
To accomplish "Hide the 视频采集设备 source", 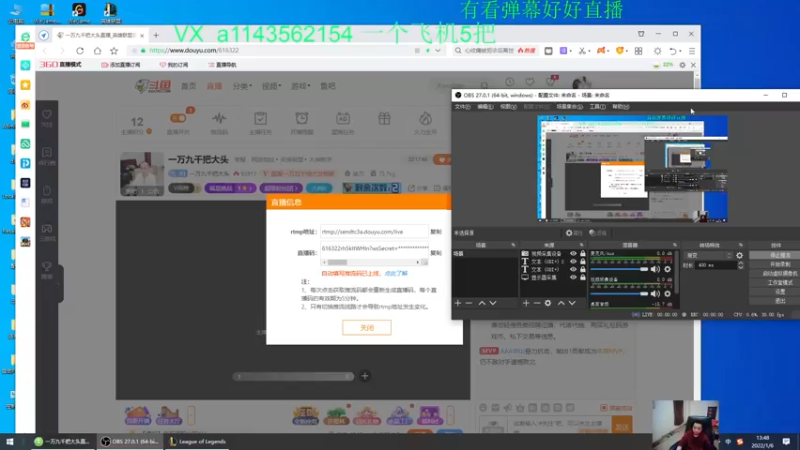I will (x=573, y=254).
